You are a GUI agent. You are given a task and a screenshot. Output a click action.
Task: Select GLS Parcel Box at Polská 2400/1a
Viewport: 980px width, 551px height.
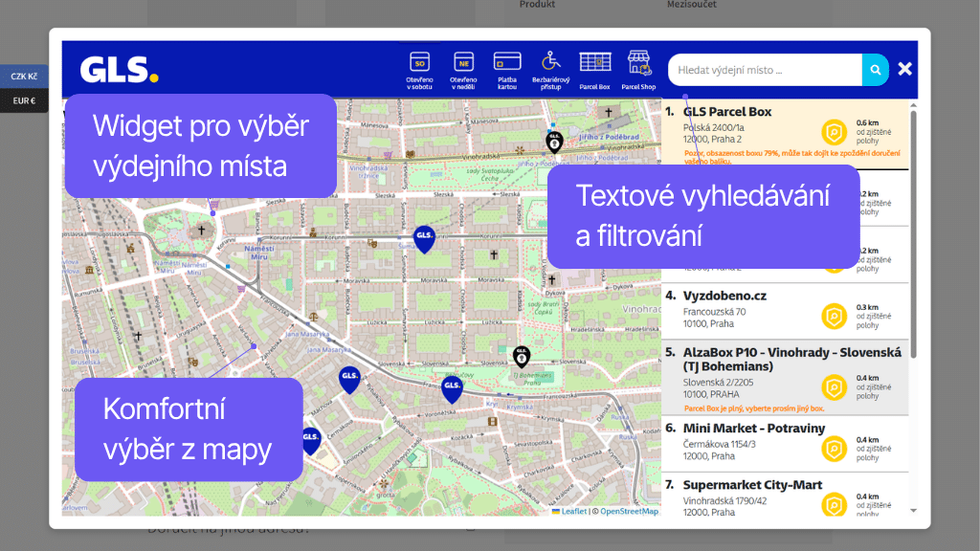(727, 112)
